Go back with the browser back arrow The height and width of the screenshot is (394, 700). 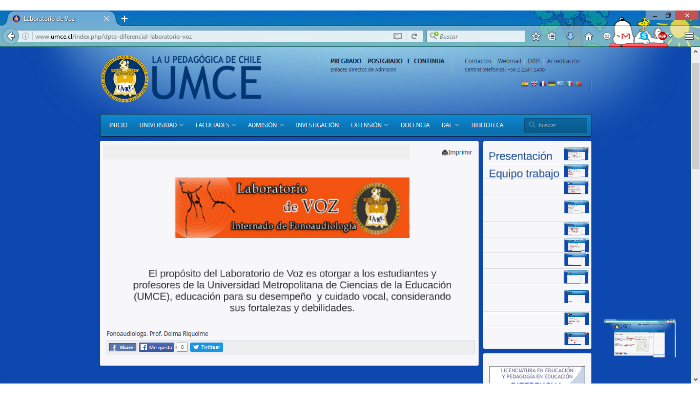12,36
